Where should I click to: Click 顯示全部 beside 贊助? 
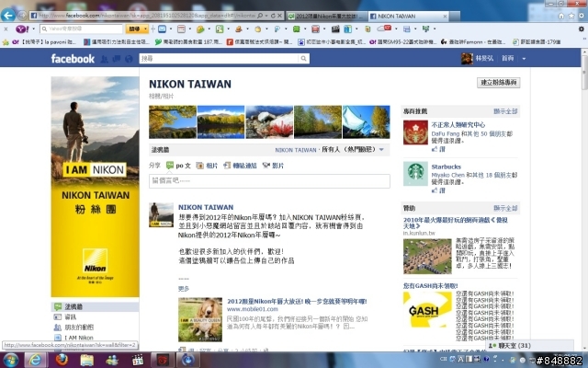pos(505,208)
